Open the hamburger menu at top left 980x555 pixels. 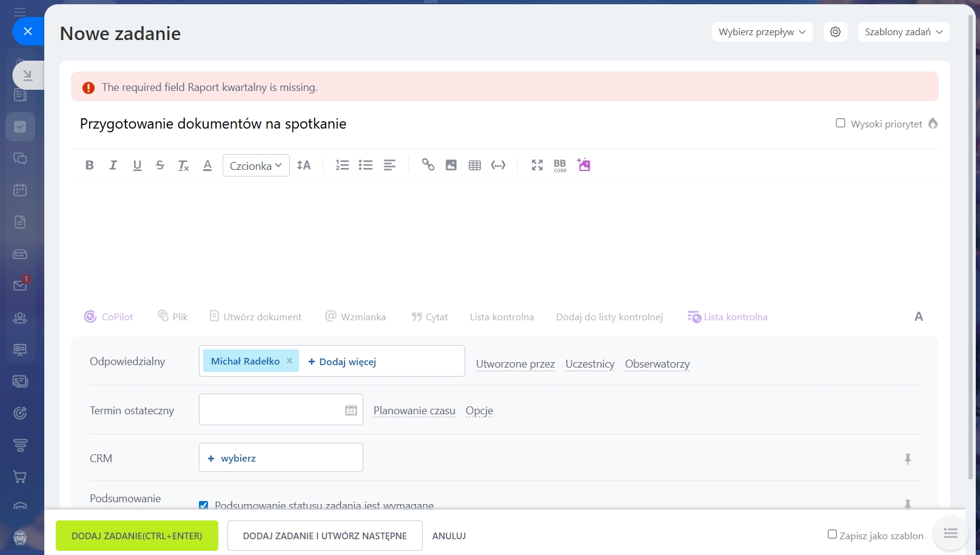(20, 12)
